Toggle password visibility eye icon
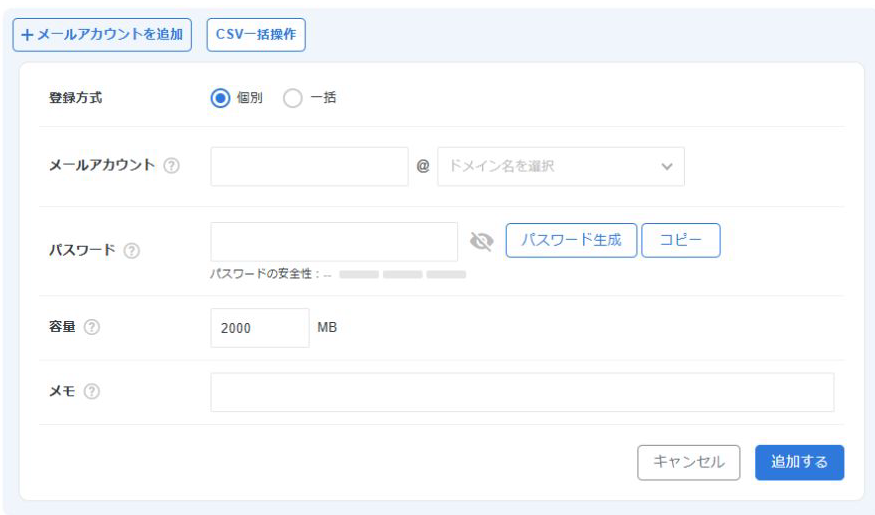 tap(482, 241)
